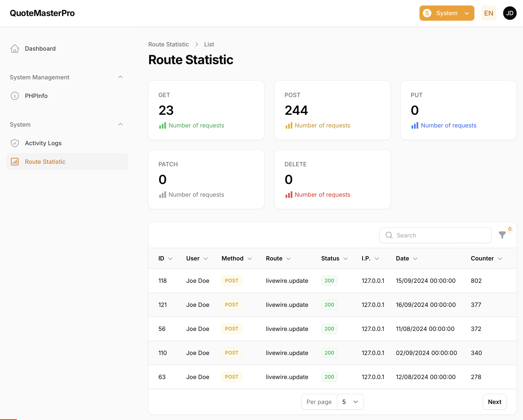The height and width of the screenshot is (420, 523).
Task: Click the Dashboard home icon
Action: 15,49
